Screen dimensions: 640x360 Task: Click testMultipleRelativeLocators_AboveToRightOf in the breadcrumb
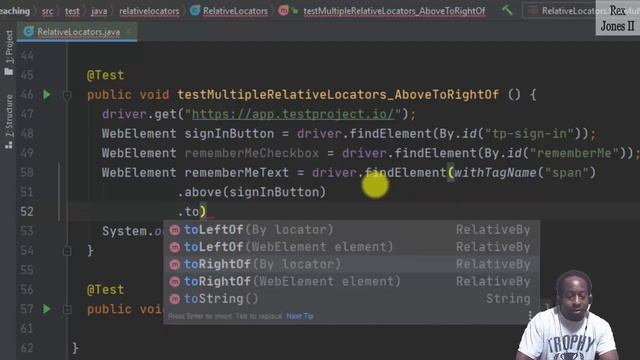point(394,11)
